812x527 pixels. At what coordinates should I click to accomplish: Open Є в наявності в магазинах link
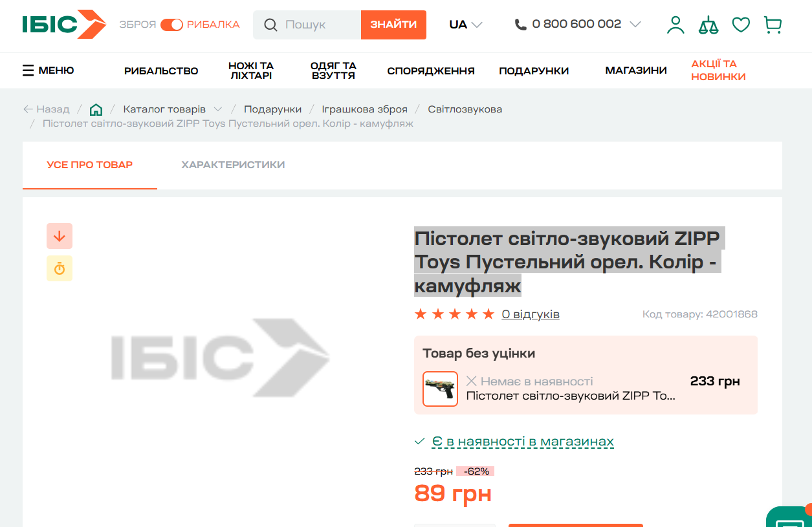tap(523, 442)
